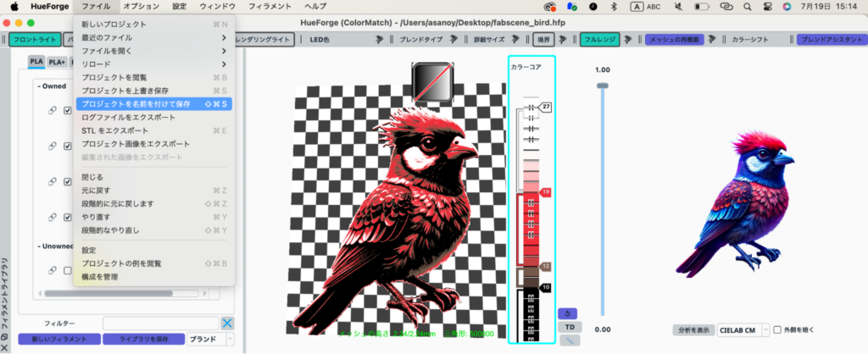The width and height of the screenshot is (868, 354).
Task: Click the link icon in the first Owned row
Action: pos(53,111)
